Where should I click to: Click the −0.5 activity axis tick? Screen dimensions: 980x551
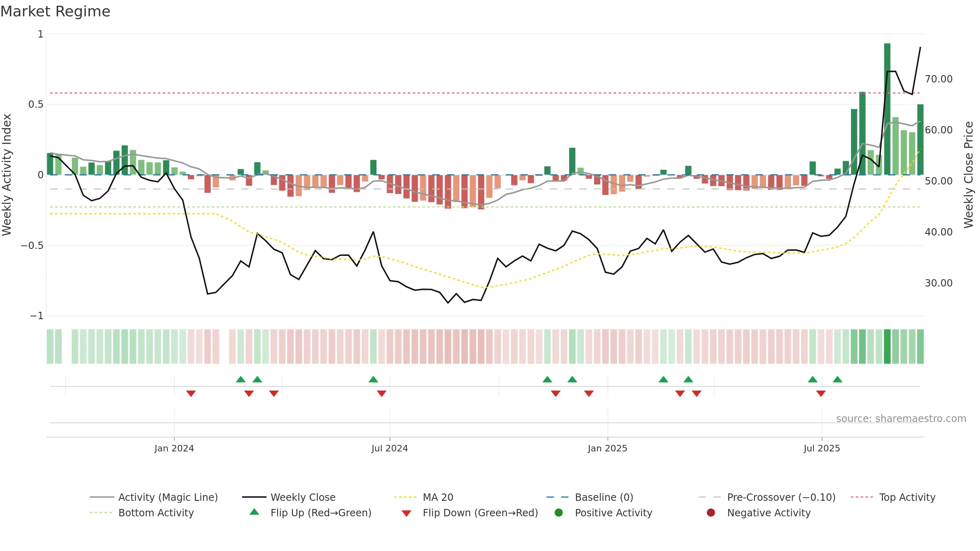(x=32, y=245)
